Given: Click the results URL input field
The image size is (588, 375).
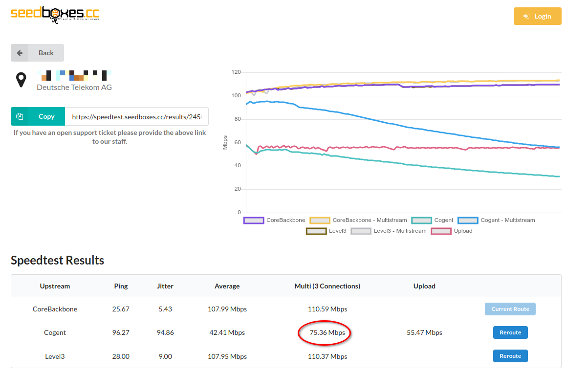Looking at the screenshot, I should [136, 117].
